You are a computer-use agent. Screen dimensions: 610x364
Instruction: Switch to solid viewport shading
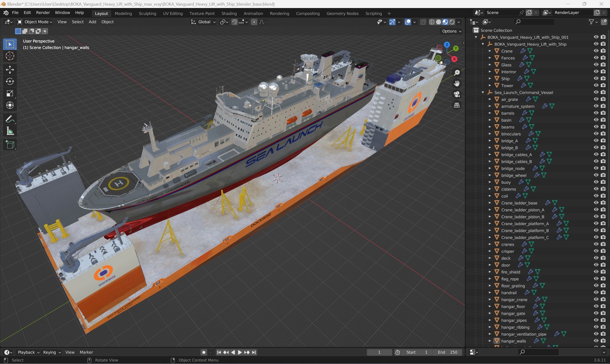(438, 22)
